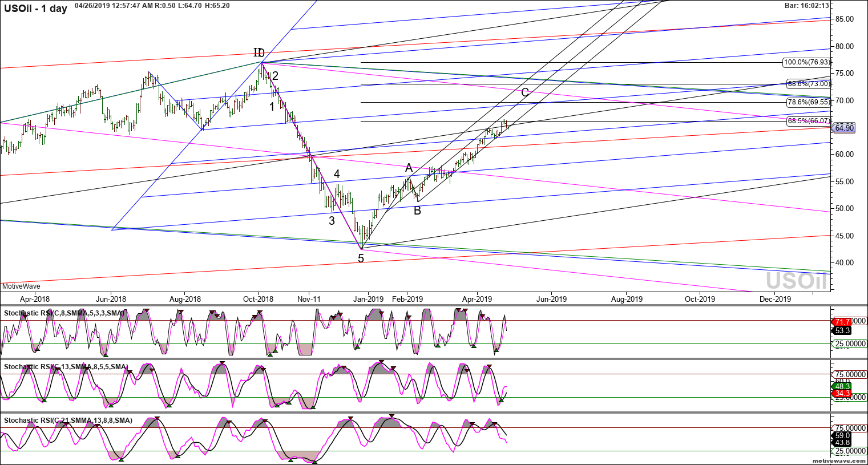Click the Dec-2019 date axis label

coord(776,299)
